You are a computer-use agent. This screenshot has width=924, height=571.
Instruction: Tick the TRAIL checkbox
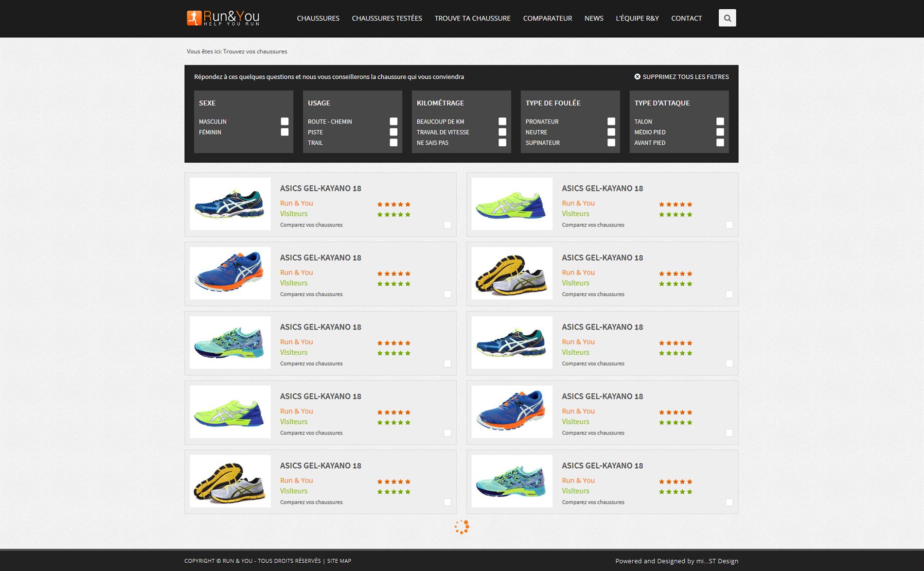coord(393,143)
